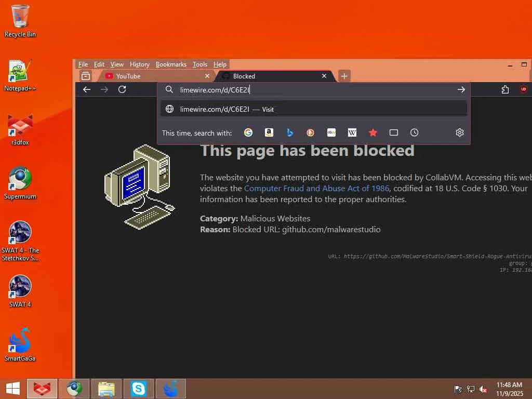The width and height of the screenshot is (532, 399).
Task: Search with Amazon this time
Action: [269, 132]
